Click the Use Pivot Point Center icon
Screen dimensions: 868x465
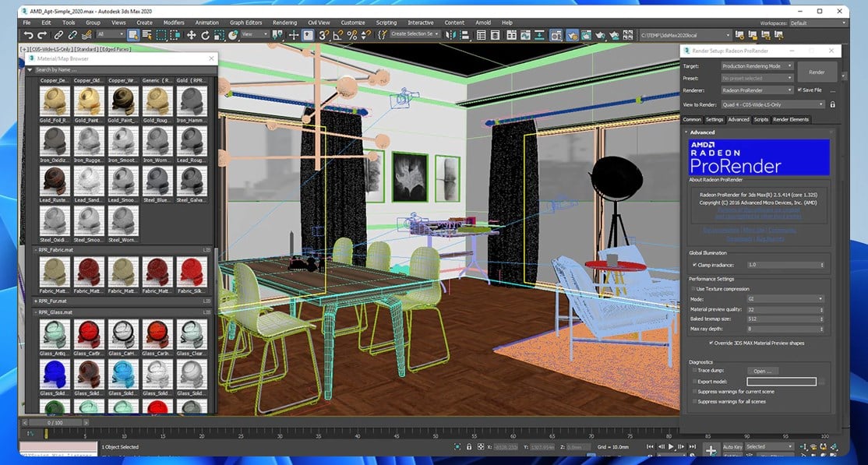point(277,35)
